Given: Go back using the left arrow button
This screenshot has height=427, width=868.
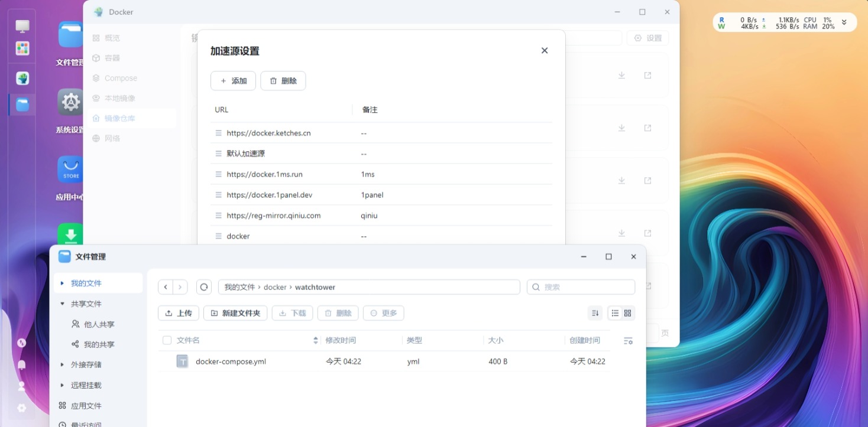Looking at the screenshot, I should pos(166,287).
